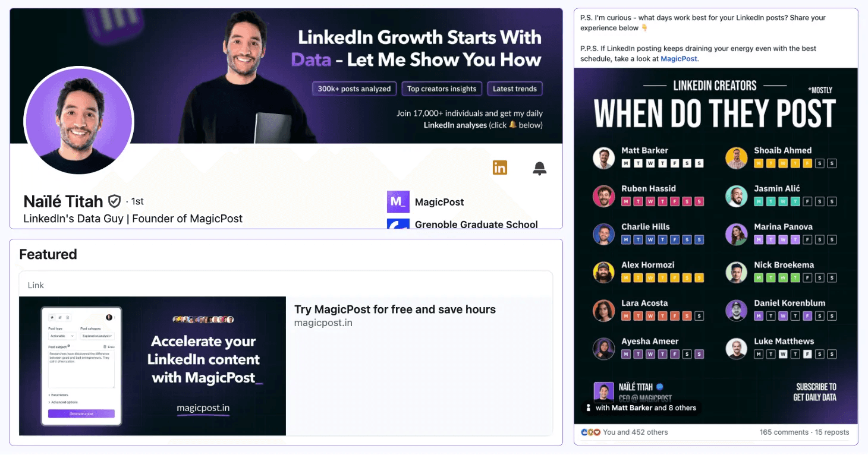Click the Grenoble Graduate School name

coord(476,224)
